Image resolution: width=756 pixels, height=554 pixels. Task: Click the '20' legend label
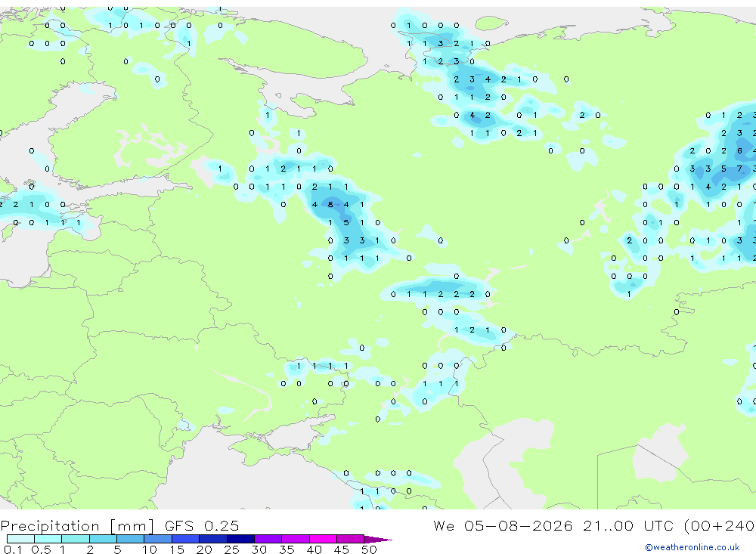point(204,549)
